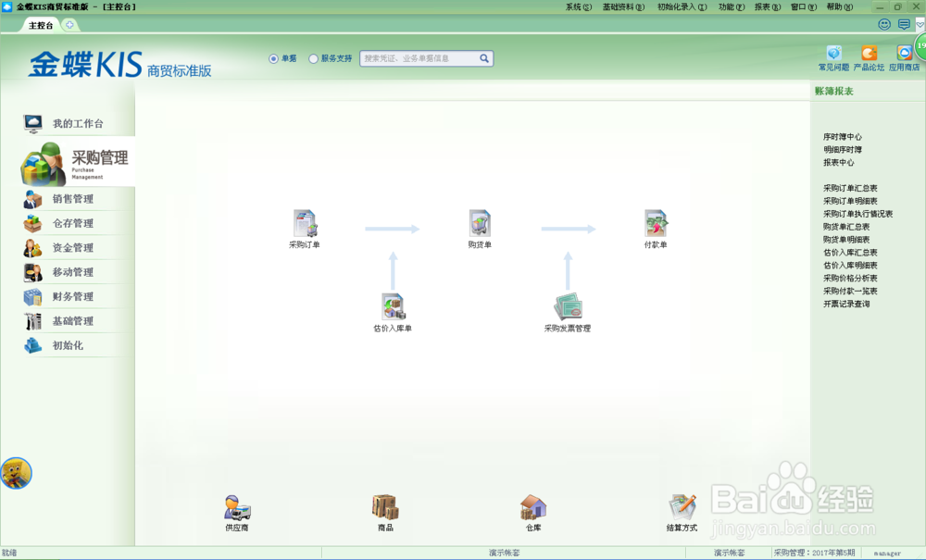
Task: Click the 采购管理：2017年第5期 status text
Action: click(814, 553)
